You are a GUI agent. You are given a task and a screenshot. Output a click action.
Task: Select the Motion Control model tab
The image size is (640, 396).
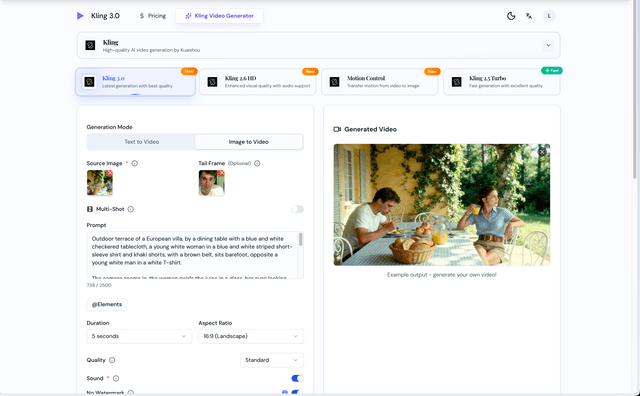[x=380, y=82]
